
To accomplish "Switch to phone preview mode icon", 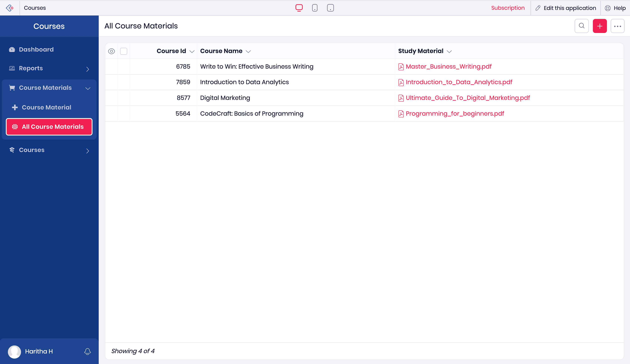I will 315,8.
